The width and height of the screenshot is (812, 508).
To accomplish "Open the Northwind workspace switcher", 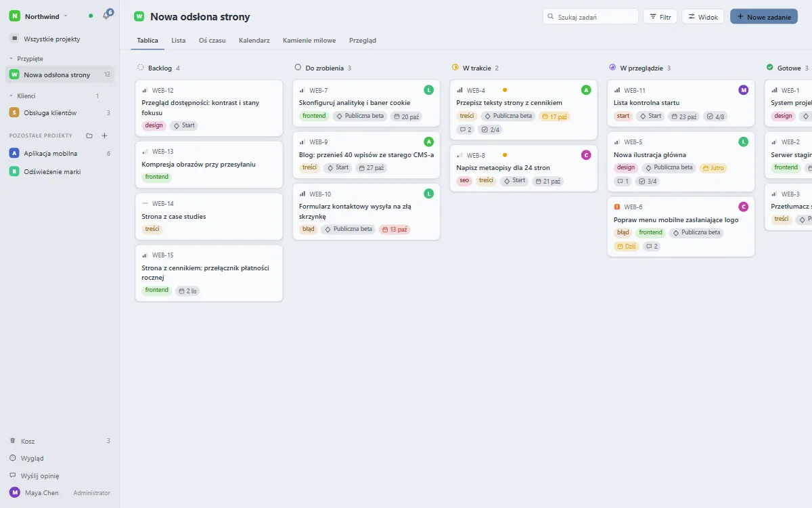I will pyautogui.click(x=39, y=16).
